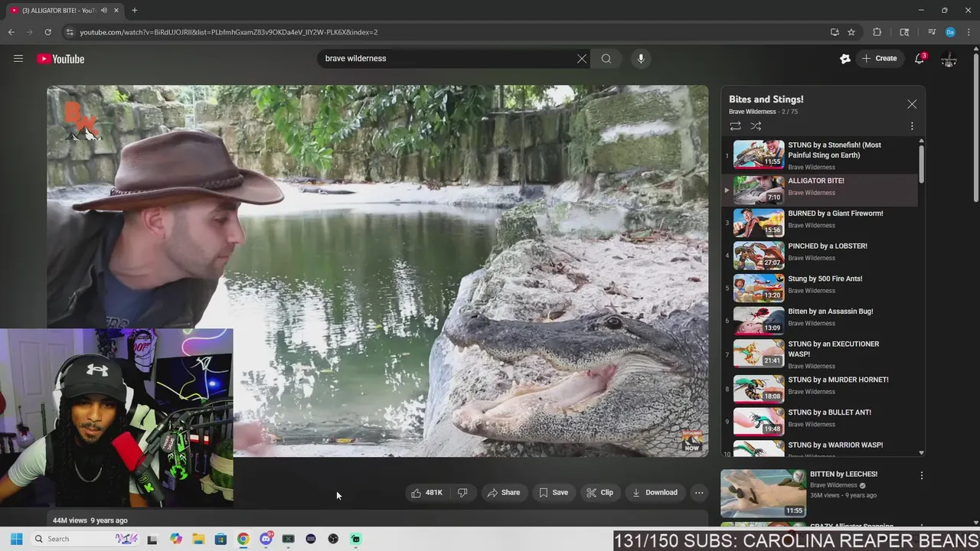This screenshot has height=551, width=980.
Task: Focus the YouTube search field
Action: coord(448,58)
